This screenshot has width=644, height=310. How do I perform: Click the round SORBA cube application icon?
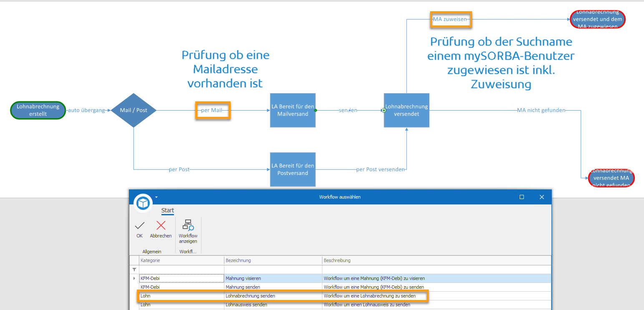click(x=143, y=203)
